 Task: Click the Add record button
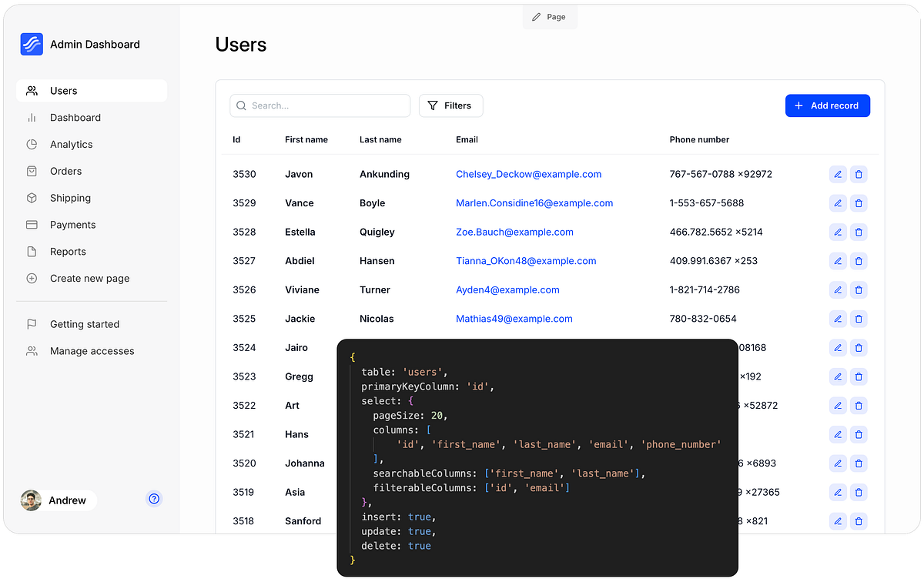pyautogui.click(x=828, y=105)
